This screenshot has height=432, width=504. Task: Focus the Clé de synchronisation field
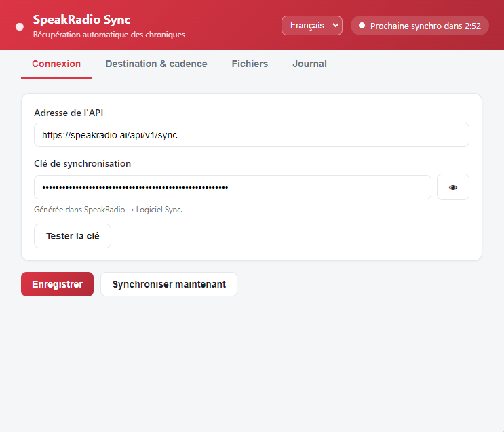(233, 187)
